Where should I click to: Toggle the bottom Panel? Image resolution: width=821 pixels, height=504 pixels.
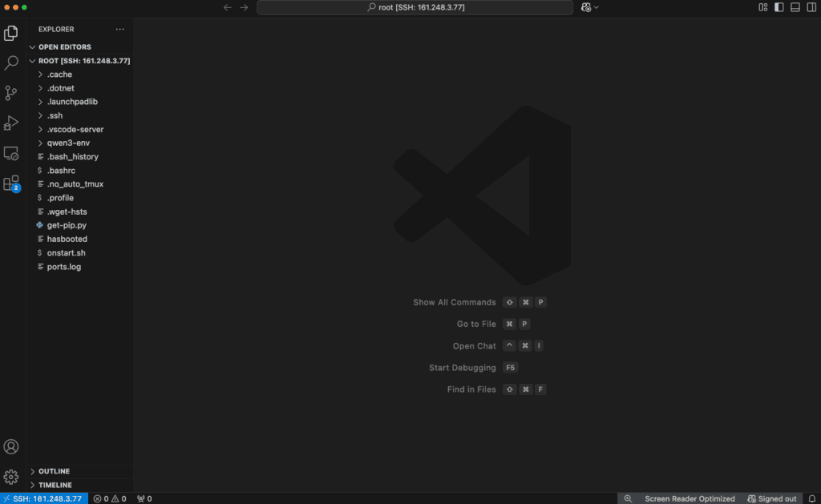pos(795,7)
